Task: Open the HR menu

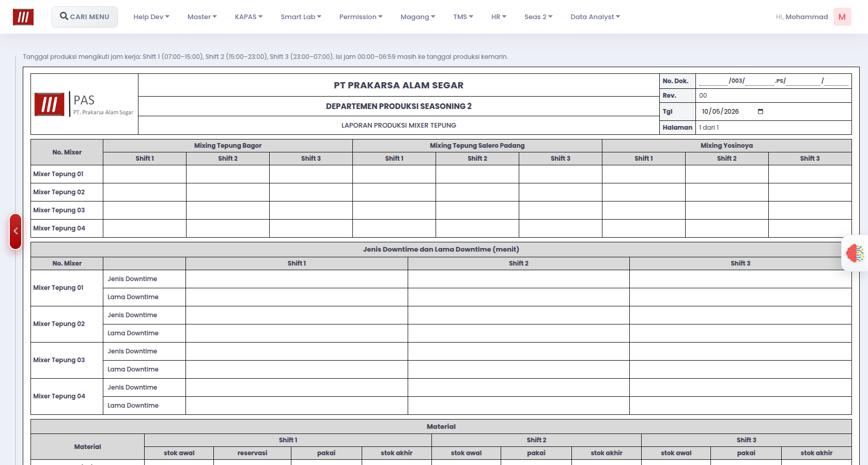Action: point(499,17)
